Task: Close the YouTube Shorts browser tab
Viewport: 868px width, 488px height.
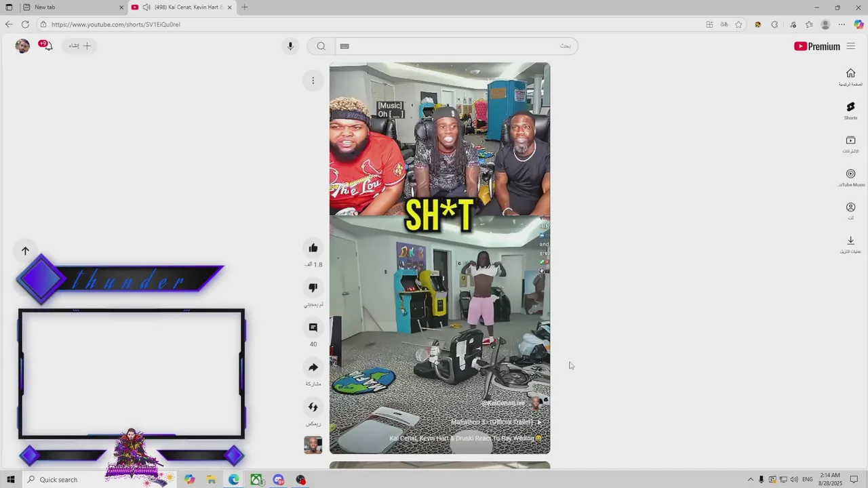Action: 229,7
